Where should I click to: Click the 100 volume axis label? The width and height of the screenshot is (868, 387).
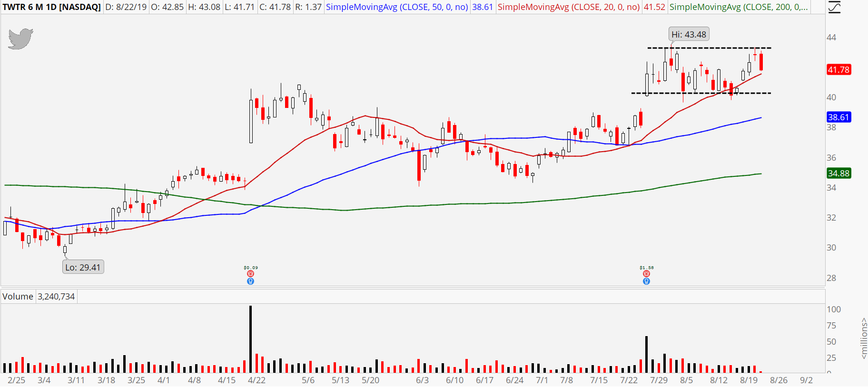(834, 310)
